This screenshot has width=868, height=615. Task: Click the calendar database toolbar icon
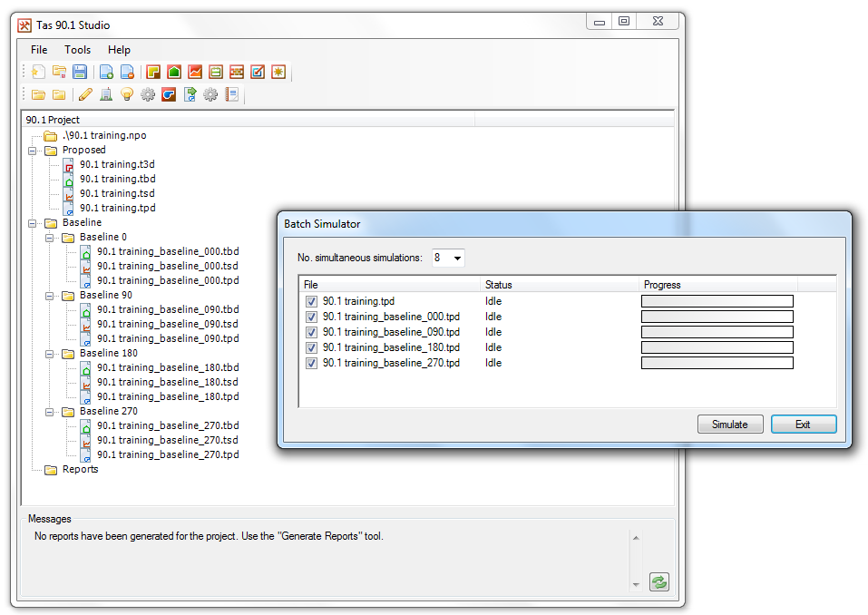(216, 72)
